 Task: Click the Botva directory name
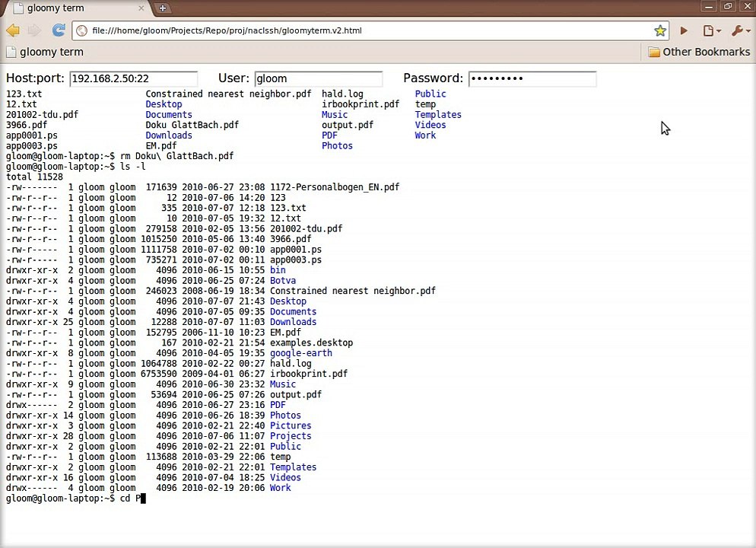[283, 281]
